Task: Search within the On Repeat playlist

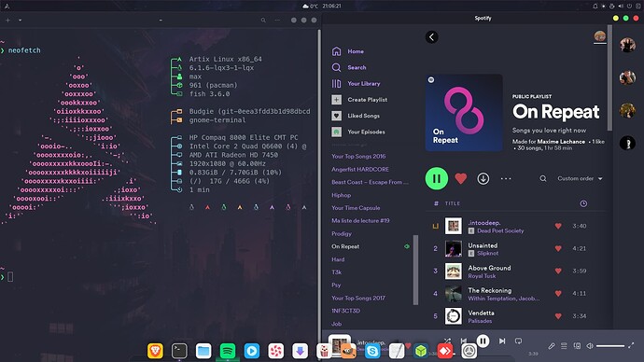Action: (543, 178)
